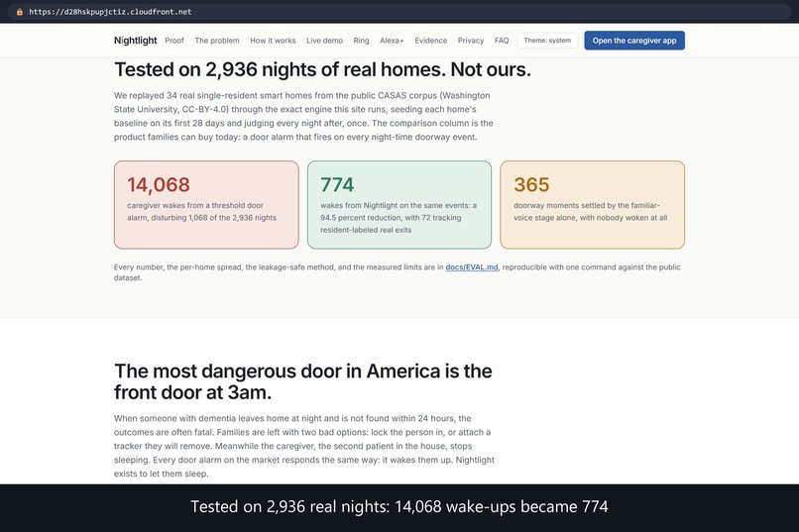Select the Alexa+ nav link
Screen dimensions: 799x532
coord(392,41)
